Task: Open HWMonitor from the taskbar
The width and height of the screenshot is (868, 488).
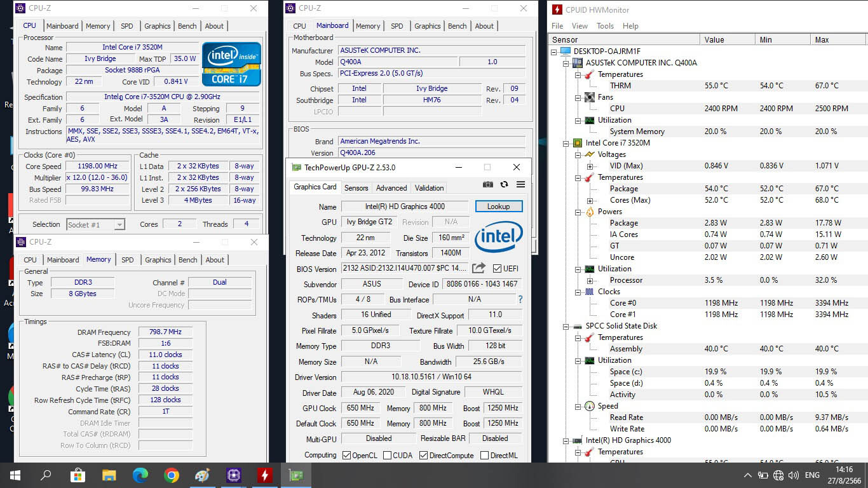Action: [265, 475]
